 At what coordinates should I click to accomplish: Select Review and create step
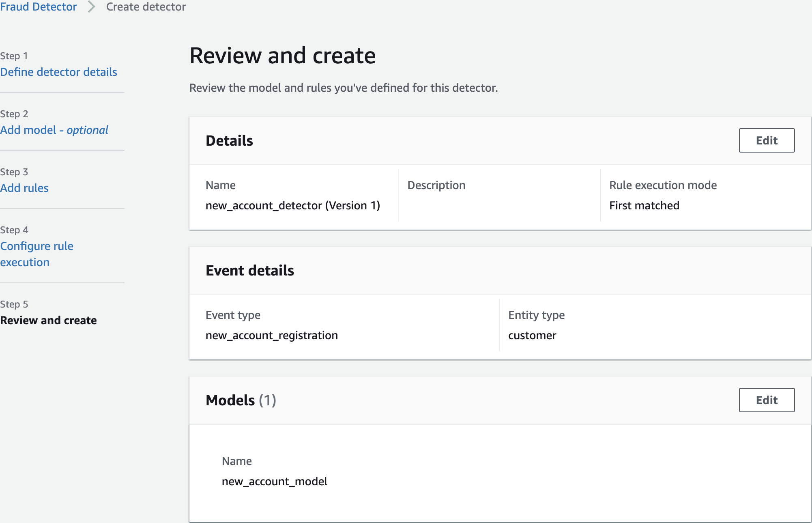pos(48,320)
